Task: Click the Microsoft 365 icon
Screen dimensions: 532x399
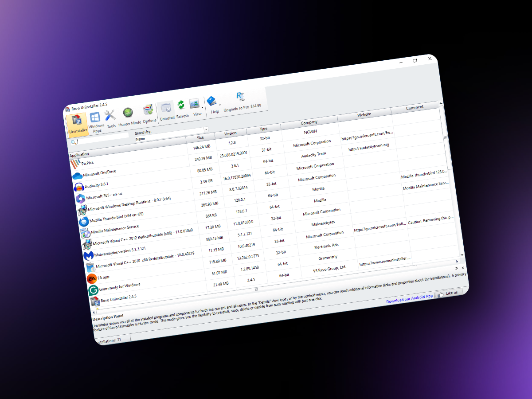Action: [80, 199]
